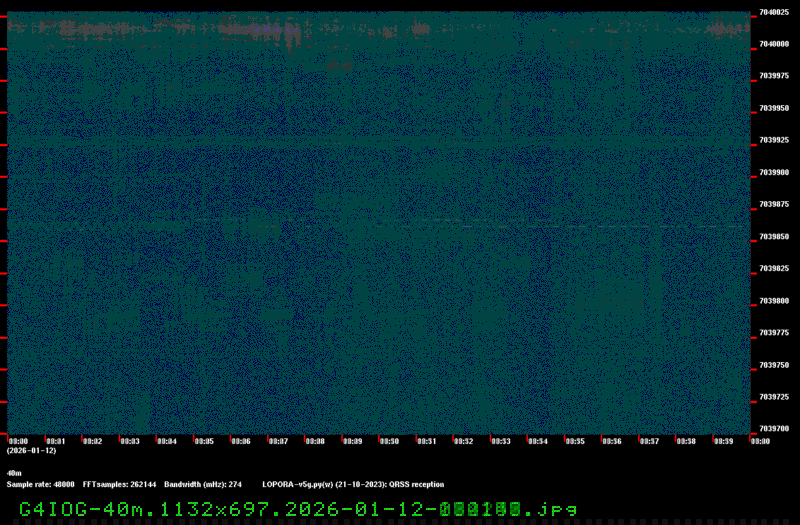The image size is (800, 525).
Task: Click the green G4IOG-40m filename caption
Action: click(x=298, y=509)
